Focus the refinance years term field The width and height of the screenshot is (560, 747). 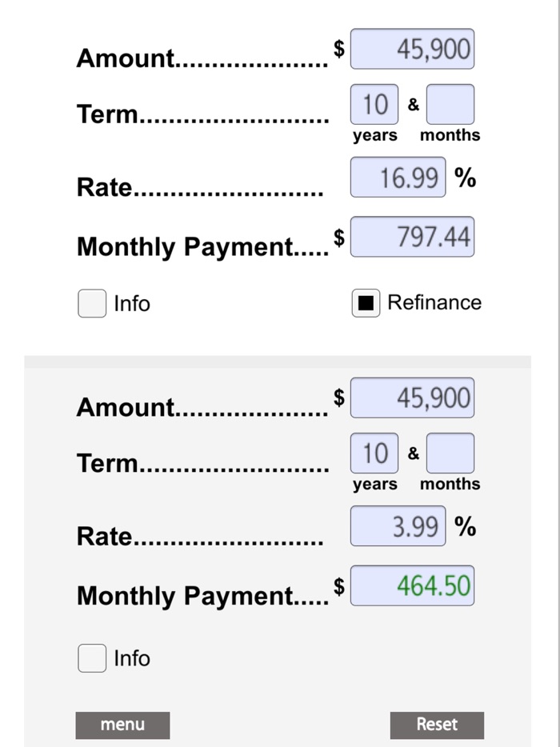pyautogui.click(x=374, y=453)
